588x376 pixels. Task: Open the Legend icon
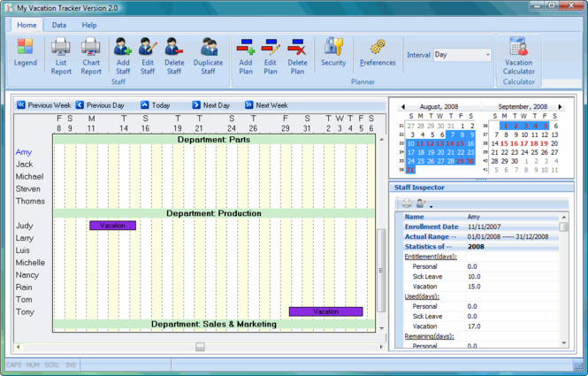point(25,52)
